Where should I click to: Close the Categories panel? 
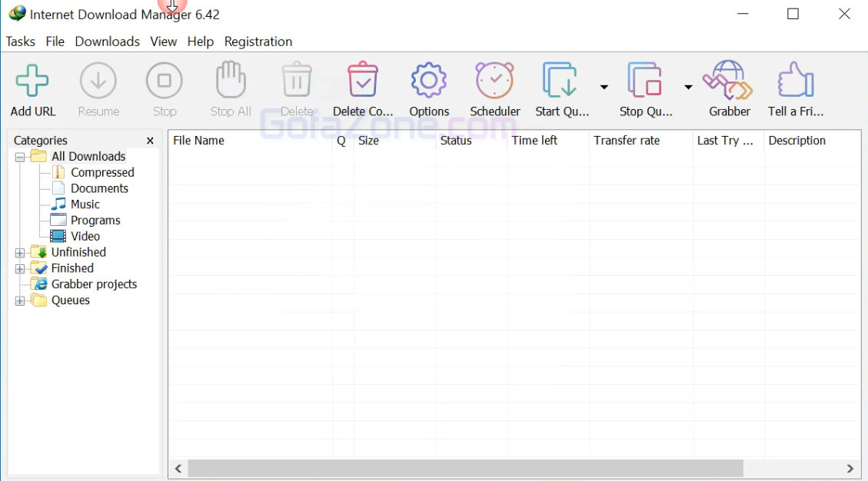(x=150, y=141)
